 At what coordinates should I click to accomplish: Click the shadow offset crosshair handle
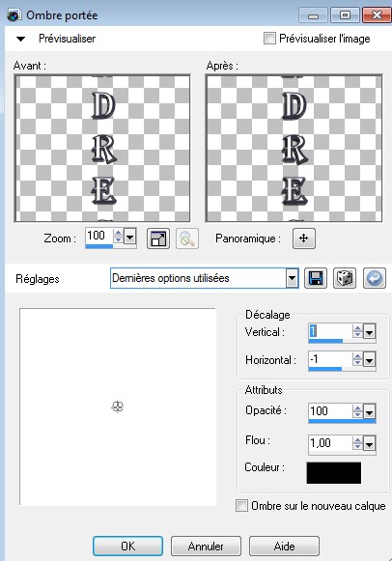tap(118, 407)
